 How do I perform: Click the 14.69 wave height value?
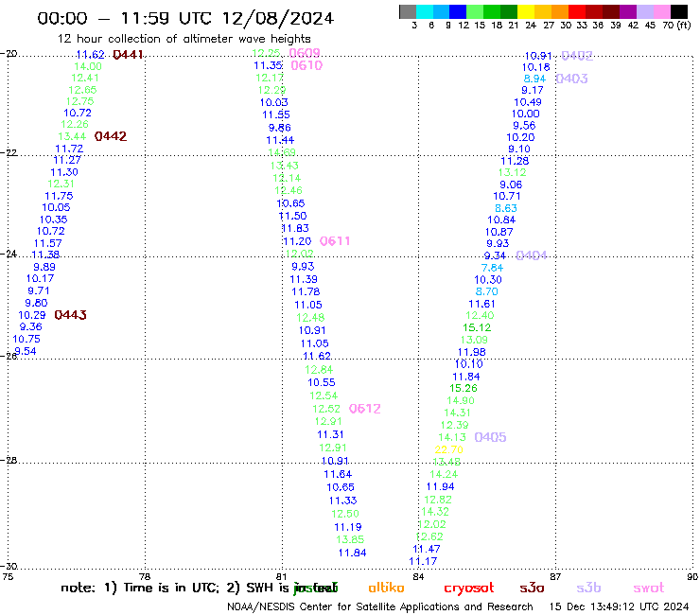(282, 152)
